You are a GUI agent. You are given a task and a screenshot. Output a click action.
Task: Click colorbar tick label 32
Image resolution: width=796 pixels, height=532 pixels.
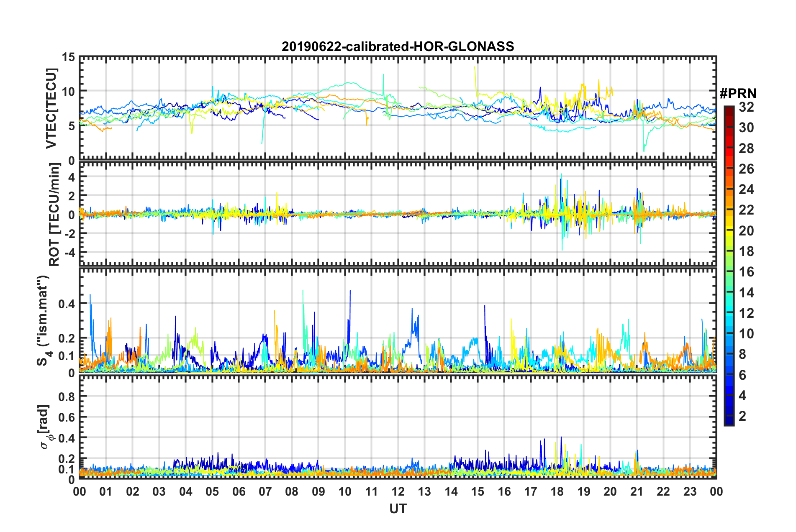click(746, 107)
